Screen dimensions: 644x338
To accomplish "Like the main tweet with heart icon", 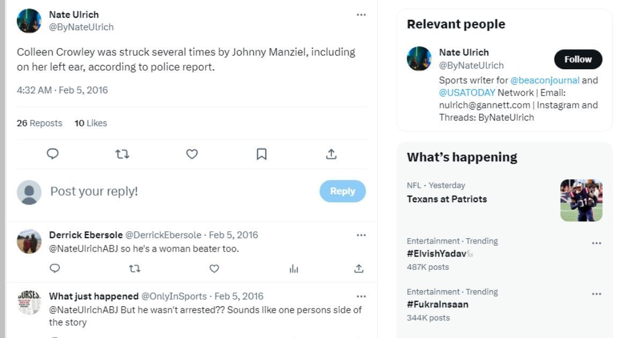I will (192, 155).
